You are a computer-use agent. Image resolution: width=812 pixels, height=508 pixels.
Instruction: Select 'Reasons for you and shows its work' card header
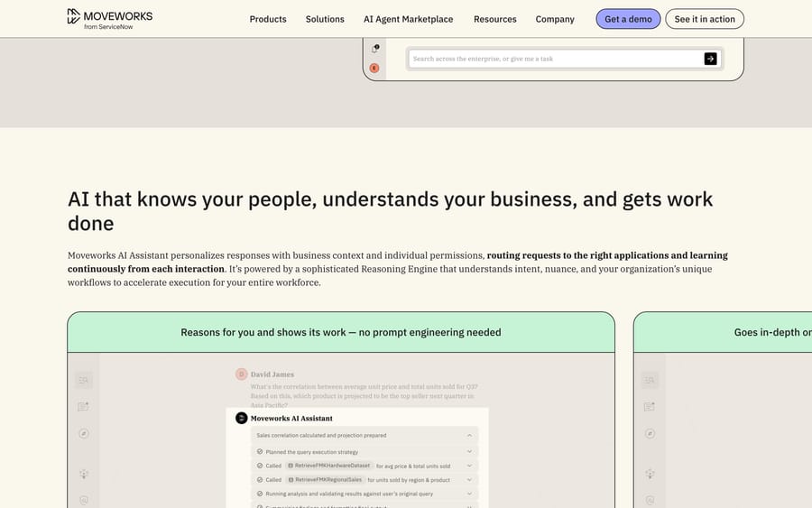[x=341, y=332]
